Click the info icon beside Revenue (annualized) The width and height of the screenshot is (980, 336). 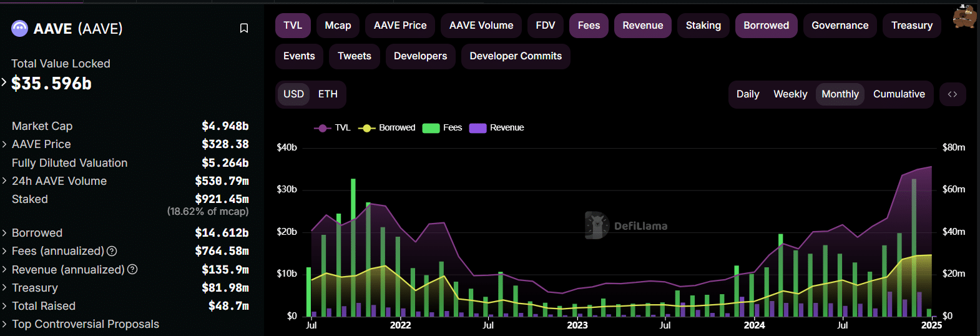(132, 269)
